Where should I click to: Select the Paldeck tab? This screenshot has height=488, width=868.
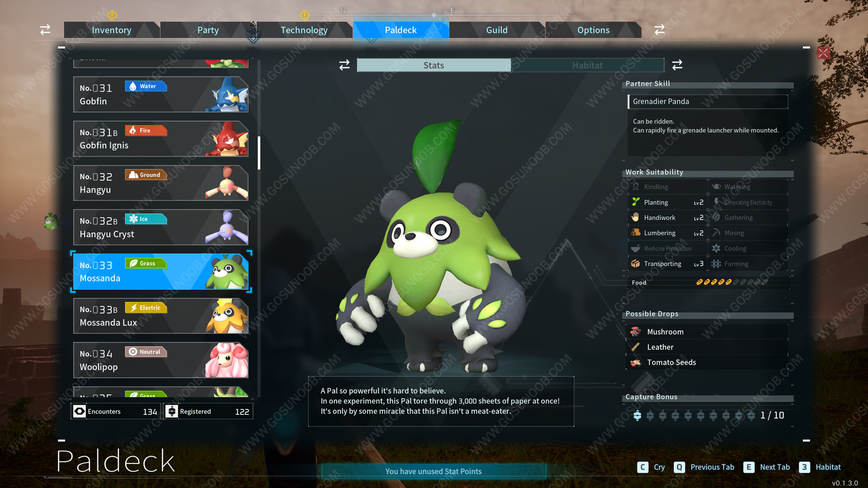coord(401,30)
